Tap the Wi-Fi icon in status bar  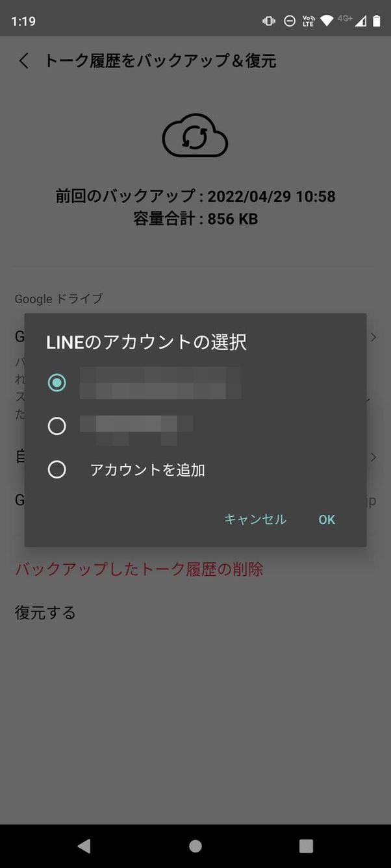tap(327, 21)
